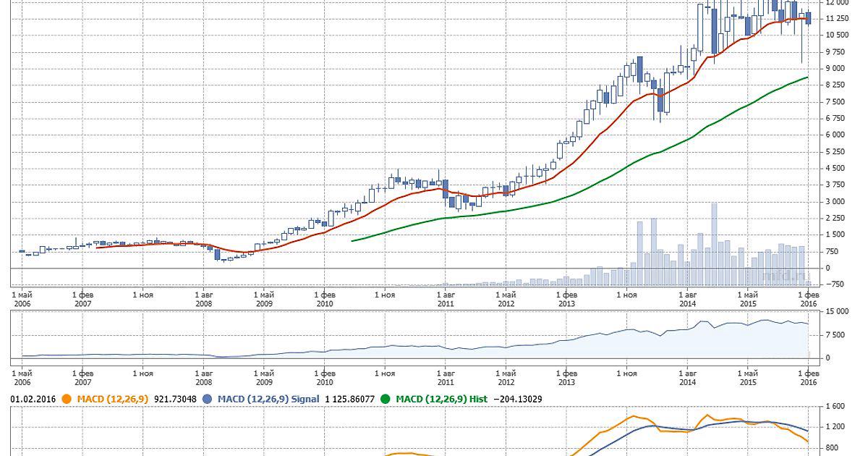Click the 15 000 label on the overview chart axis

[x=838, y=312]
